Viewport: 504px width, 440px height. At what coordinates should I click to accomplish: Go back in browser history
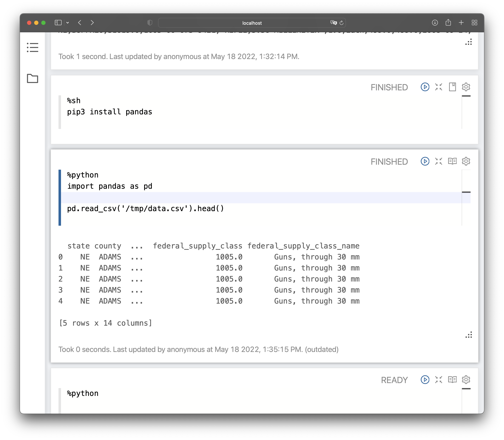click(80, 23)
